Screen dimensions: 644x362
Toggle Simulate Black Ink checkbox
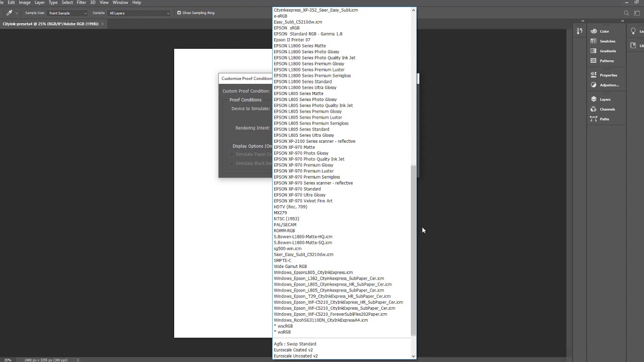point(232,163)
